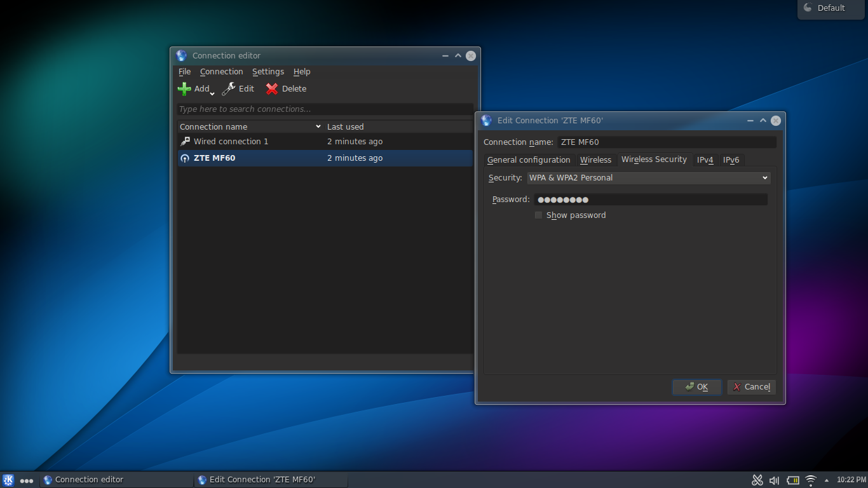Viewport: 868px width, 488px height.
Task: Open Klipper clipboard scissors tray icon
Action: click(x=757, y=480)
